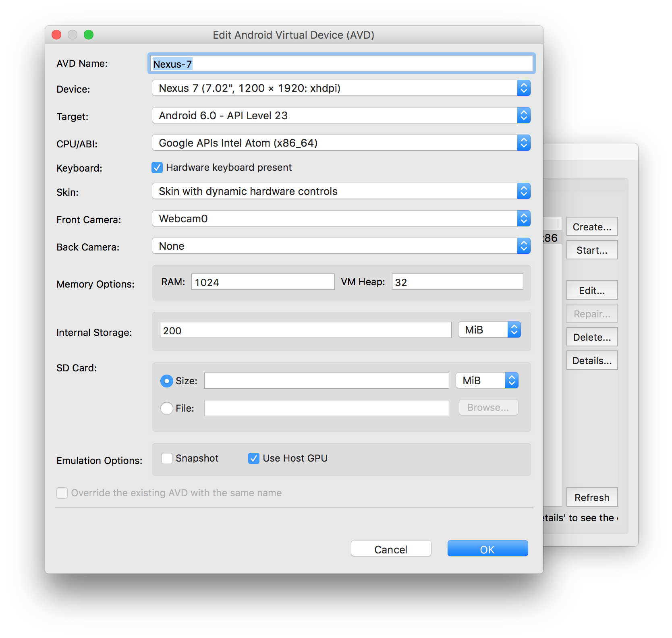Focus the VM Heap field

(457, 282)
